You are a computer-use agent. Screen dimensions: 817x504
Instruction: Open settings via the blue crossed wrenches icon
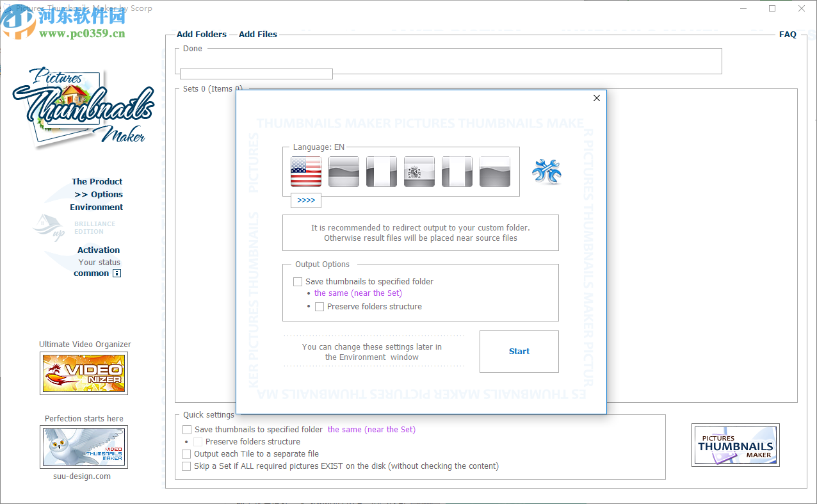coord(546,172)
